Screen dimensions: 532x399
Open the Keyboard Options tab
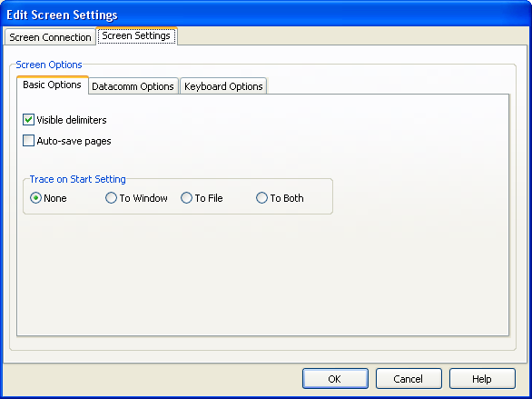point(223,86)
